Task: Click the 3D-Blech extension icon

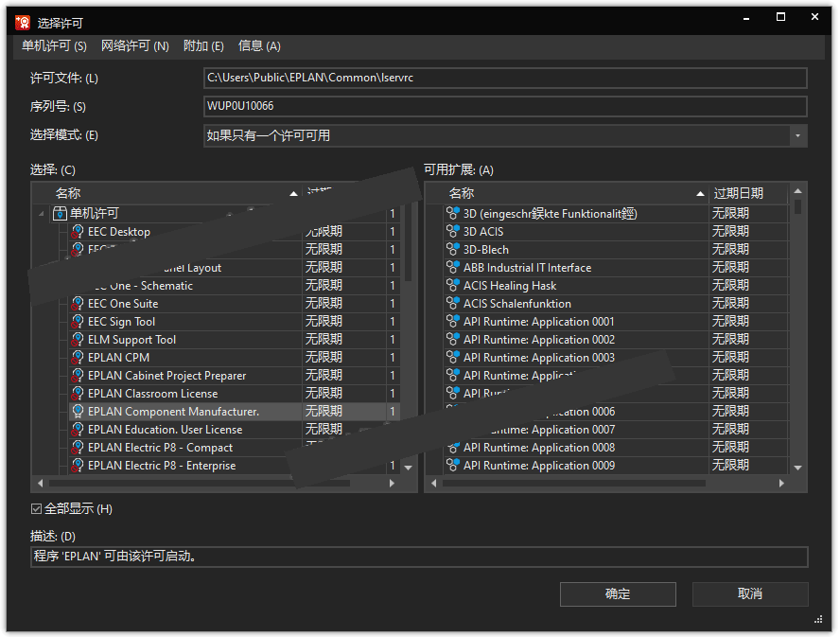Action: [453, 249]
